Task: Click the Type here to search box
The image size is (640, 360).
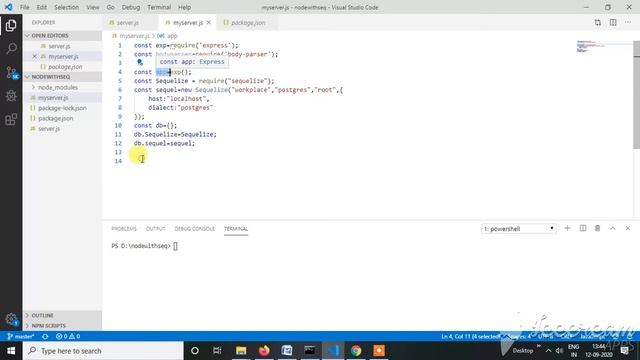Action: (103, 351)
